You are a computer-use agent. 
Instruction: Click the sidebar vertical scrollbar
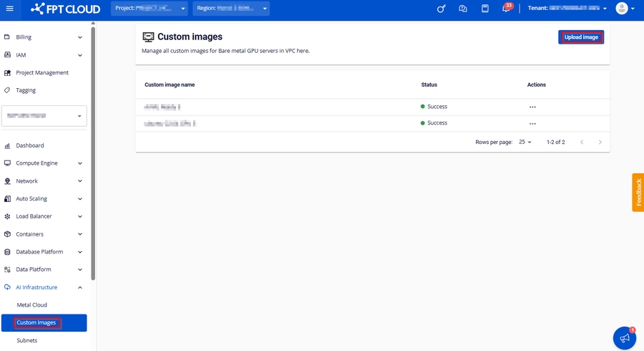pyautogui.click(x=93, y=150)
